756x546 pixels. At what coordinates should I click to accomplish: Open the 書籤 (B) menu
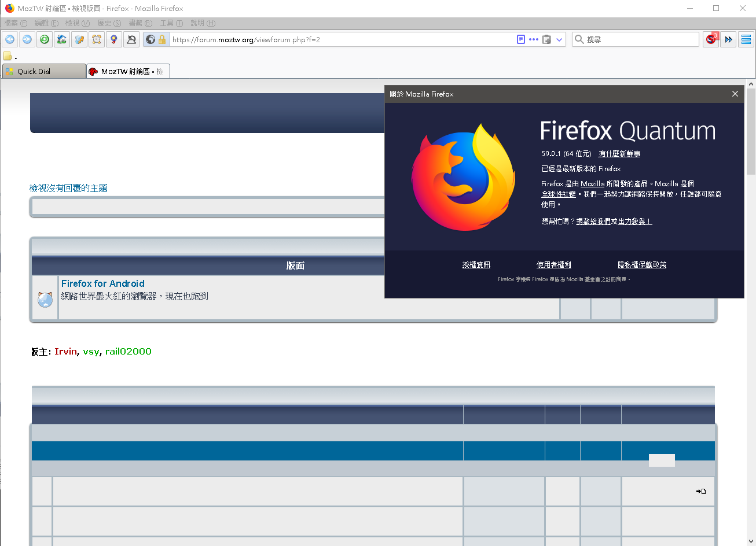point(140,23)
